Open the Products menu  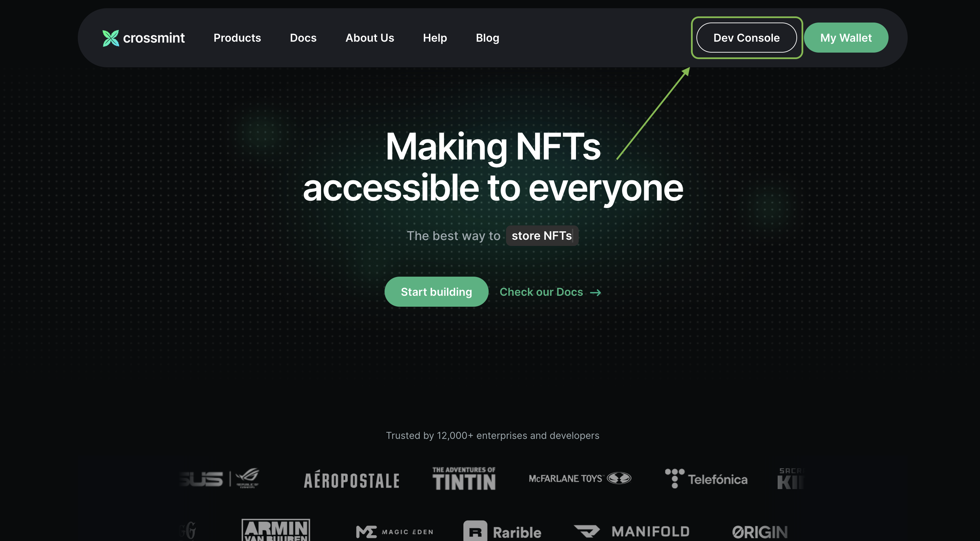(x=237, y=38)
